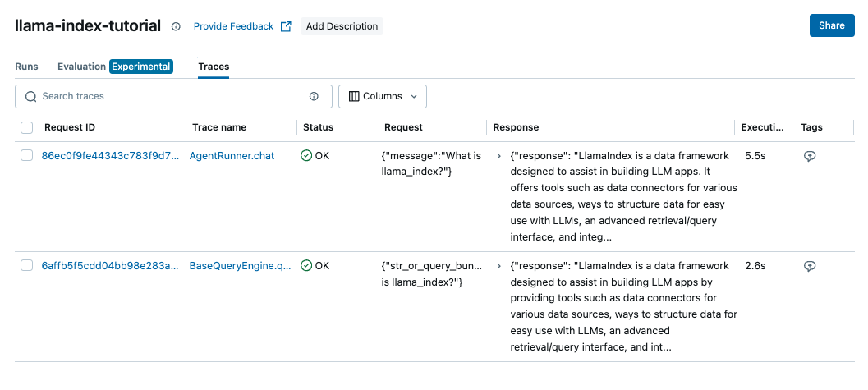Open the Columns dropdown

[382, 96]
